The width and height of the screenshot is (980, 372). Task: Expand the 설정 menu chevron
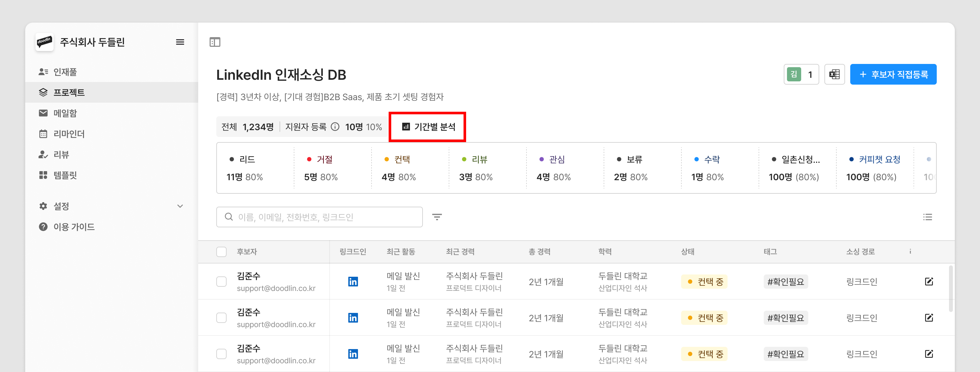pos(180,206)
